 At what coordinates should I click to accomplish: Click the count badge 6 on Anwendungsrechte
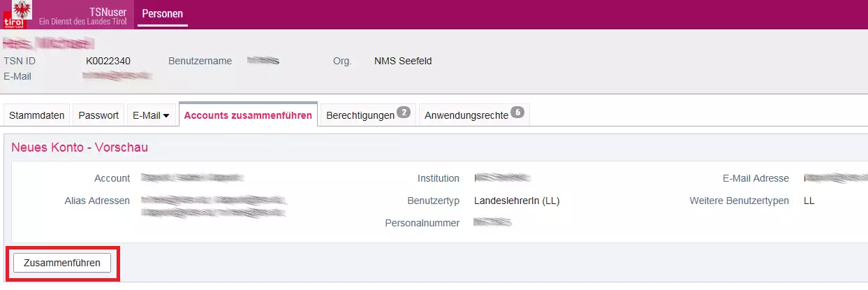click(x=517, y=112)
